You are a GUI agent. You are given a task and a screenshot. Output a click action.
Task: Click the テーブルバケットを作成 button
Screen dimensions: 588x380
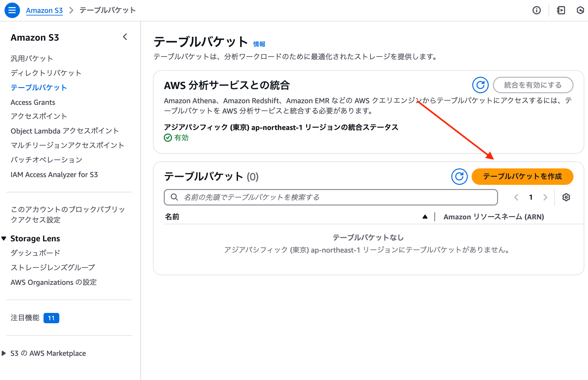click(x=522, y=176)
